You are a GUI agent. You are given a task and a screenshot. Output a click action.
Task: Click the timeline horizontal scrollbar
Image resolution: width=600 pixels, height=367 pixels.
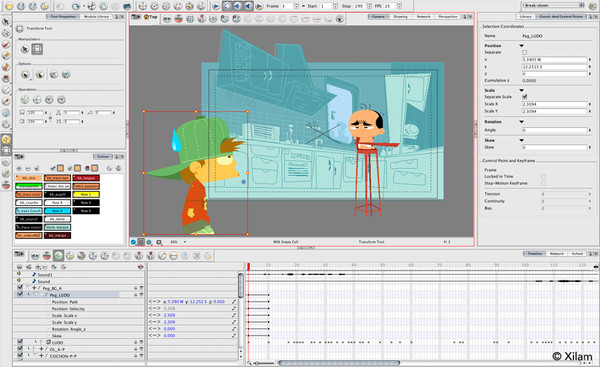339,362
